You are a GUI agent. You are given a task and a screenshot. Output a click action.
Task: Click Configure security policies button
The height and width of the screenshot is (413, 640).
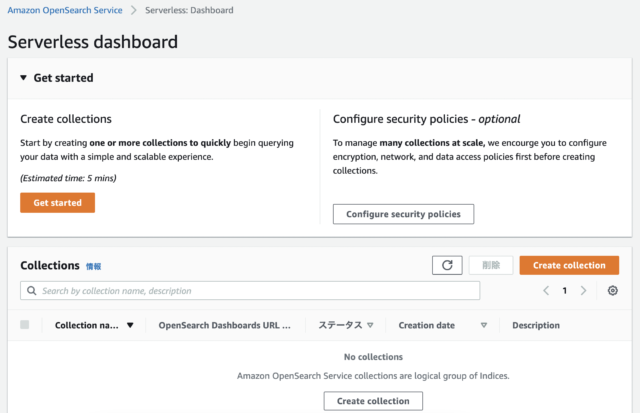tap(403, 214)
